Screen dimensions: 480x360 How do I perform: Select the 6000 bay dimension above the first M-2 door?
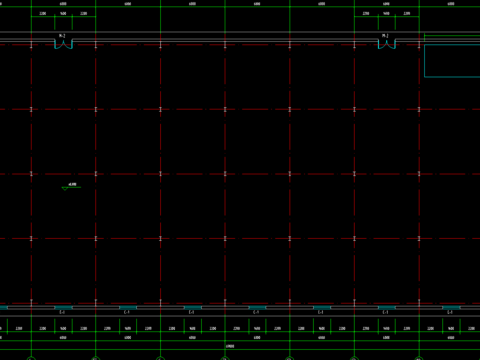click(63, 4)
